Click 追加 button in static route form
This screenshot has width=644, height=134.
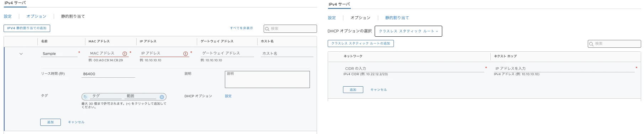click(353, 90)
